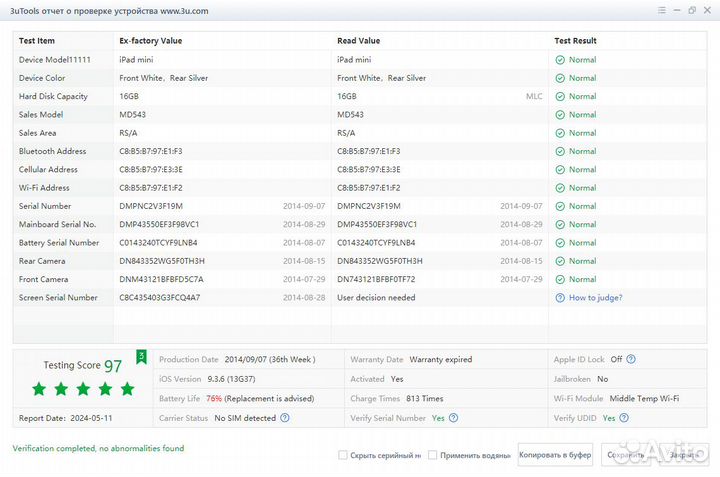
Task: Click the help icon beside Apple ID Lock
Action: (x=631, y=359)
